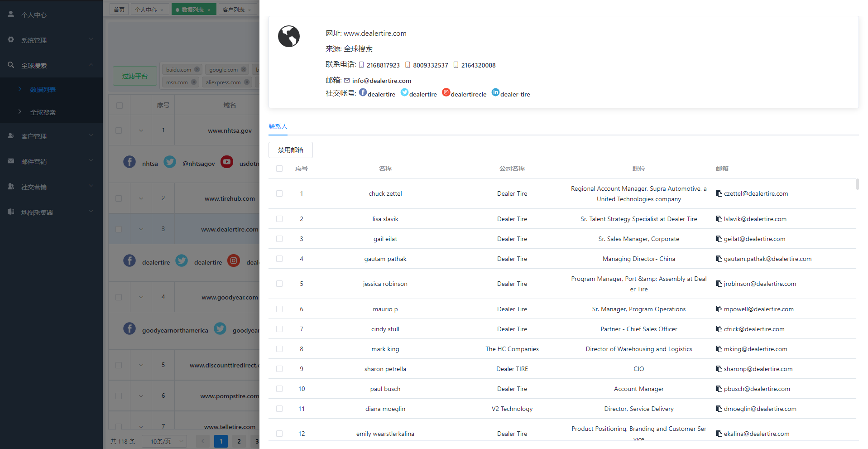Click the Facebook icon beside goodyearnorthamerica
The width and height of the screenshot is (868, 449).
[x=129, y=328]
